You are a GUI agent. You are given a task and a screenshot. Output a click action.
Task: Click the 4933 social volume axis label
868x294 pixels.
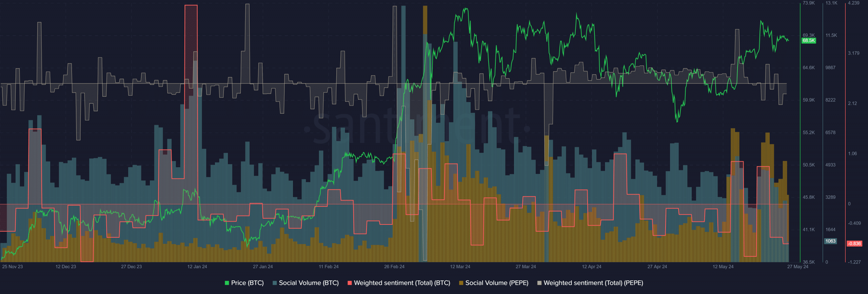point(830,165)
